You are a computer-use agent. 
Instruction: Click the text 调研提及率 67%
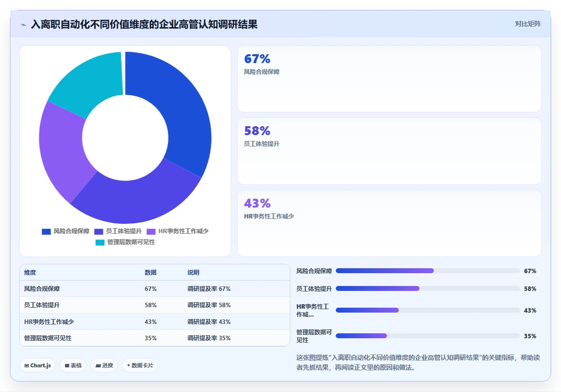[x=209, y=289]
